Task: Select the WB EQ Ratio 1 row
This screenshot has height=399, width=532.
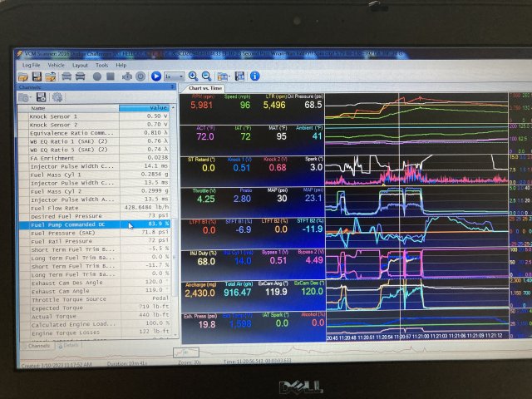Action: (x=94, y=141)
